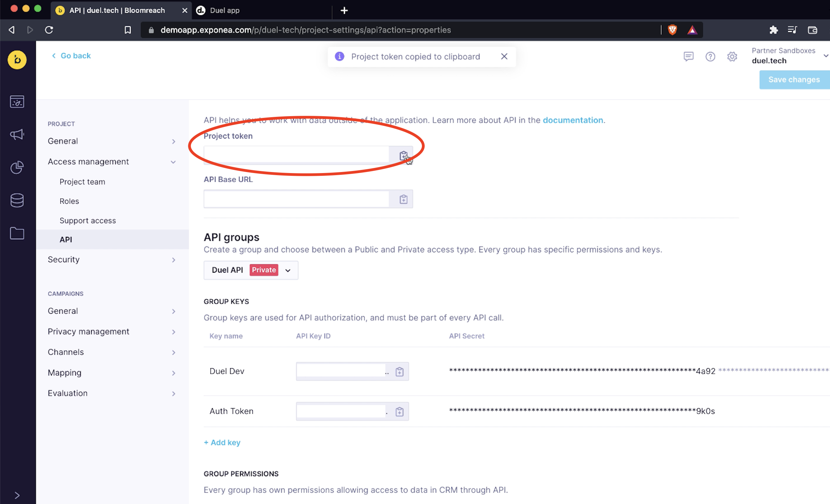830x504 pixels.
Task: Open the documentation link
Action: pyautogui.click(x=573, y=120)
